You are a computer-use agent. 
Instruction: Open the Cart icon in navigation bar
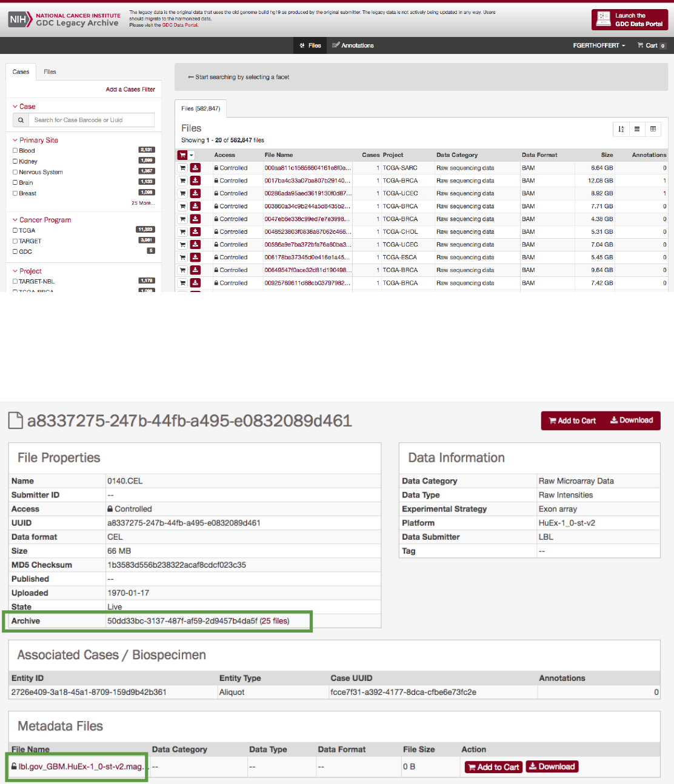(652, 45)
